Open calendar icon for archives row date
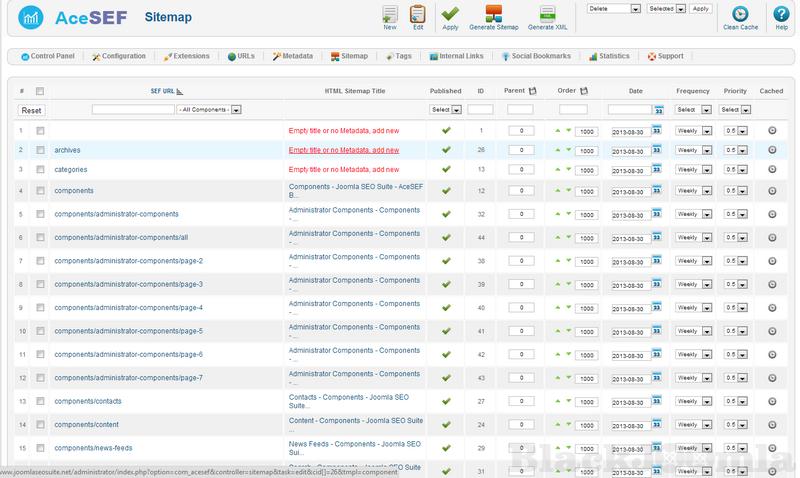This screenshot has height=478, width=800. (657, 150)
